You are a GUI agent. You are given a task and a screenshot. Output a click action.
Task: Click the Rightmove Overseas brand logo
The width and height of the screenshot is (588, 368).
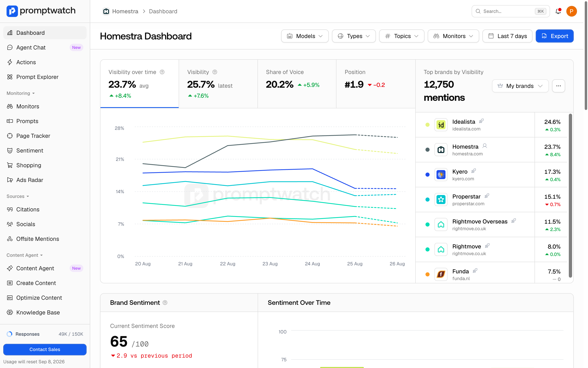(x=441, y=224)
